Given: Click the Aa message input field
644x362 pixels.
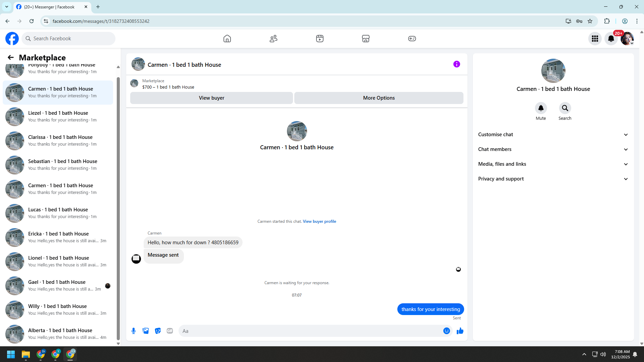Looking at the screenshot, I should 310,331.
